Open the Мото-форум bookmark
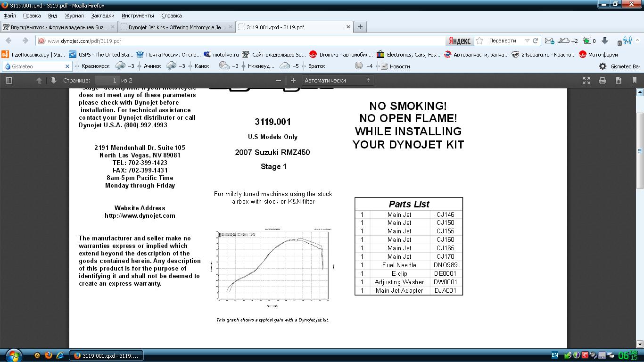 coord(599,55)
